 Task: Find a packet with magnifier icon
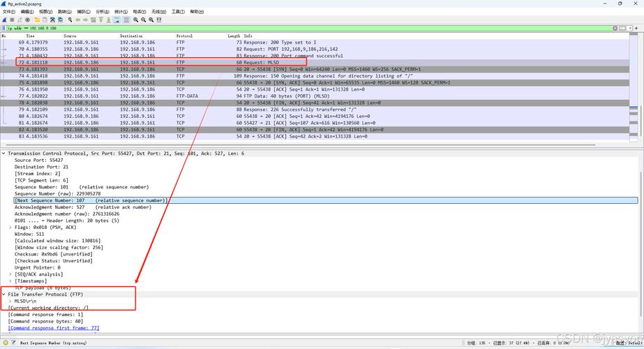[x=70, y=20]
